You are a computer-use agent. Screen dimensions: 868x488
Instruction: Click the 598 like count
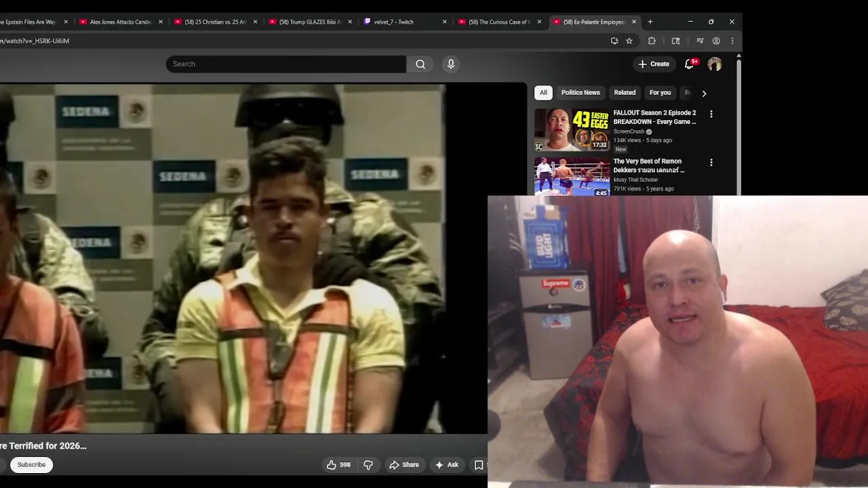point(345,465)
